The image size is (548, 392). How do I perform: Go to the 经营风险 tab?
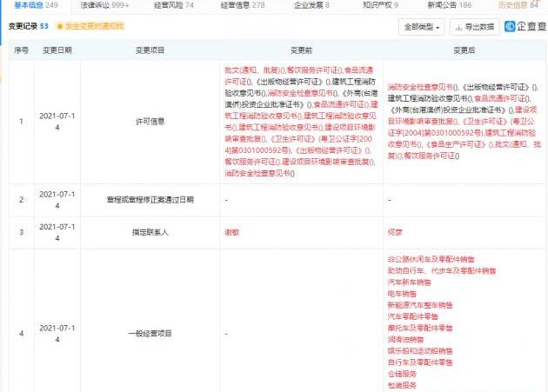[174, 5]
